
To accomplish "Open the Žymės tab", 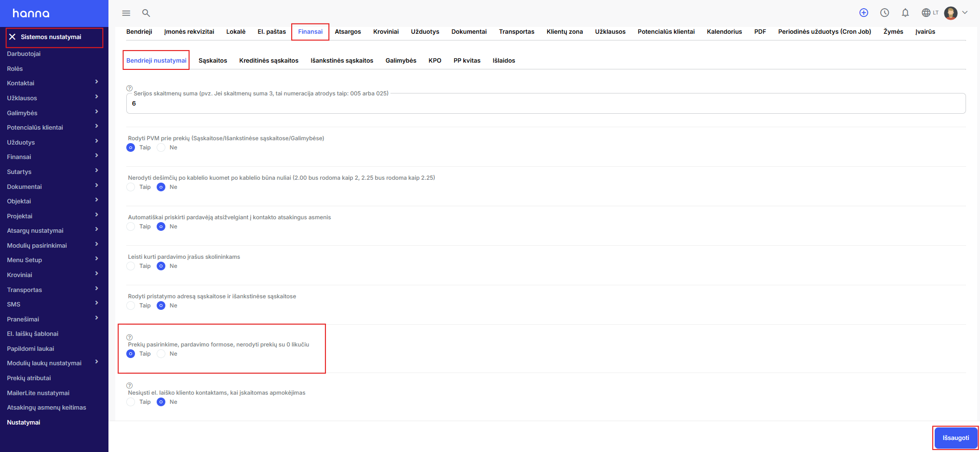I will (x=893, y=32).
